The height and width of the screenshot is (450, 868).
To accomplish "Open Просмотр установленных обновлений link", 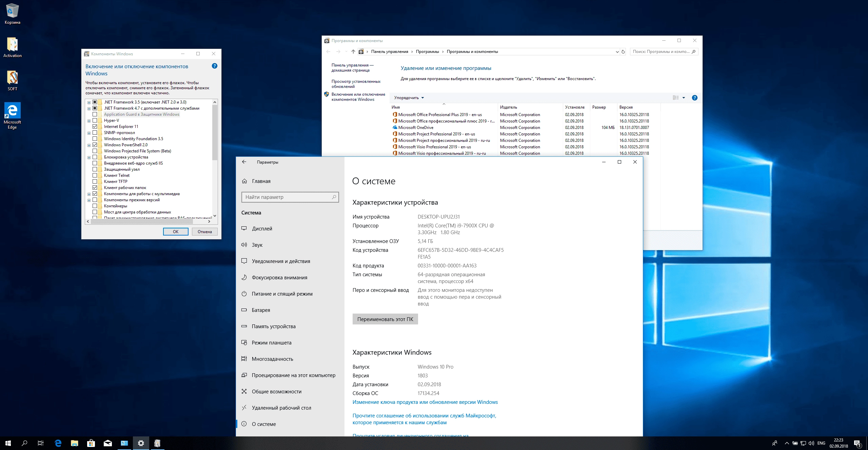I will pyautogui.click(x=356, y=84).
